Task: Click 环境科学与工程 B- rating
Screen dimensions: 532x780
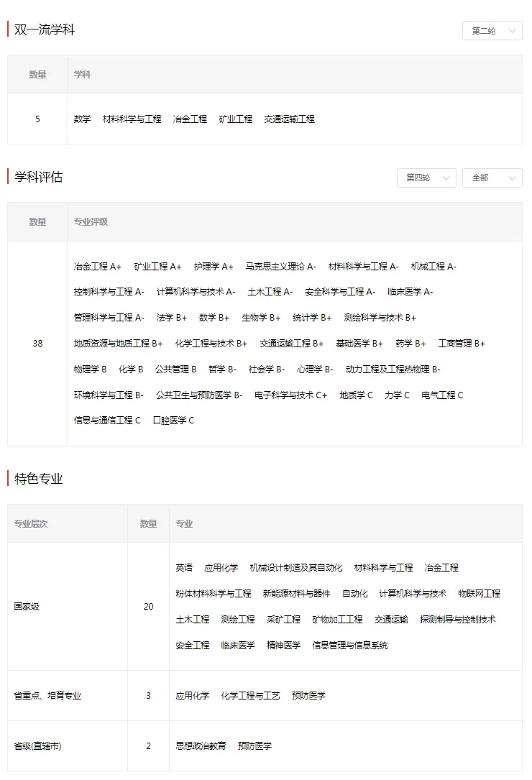Action: [x=109, y=395]
